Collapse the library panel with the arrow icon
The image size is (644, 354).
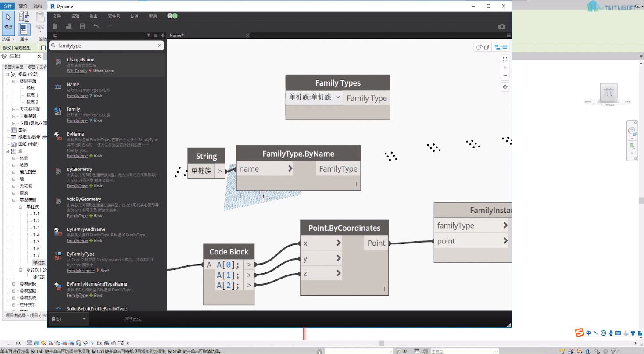(x=163, y=36)
